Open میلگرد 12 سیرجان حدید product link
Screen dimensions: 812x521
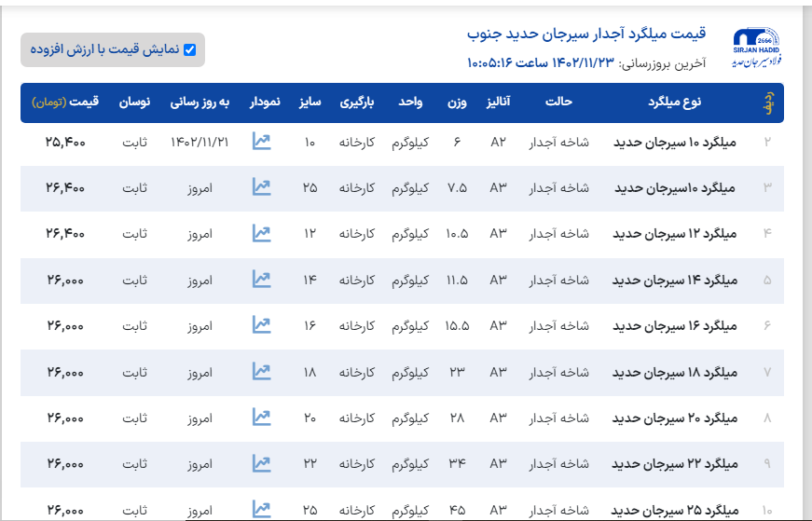tap(674, 234)
